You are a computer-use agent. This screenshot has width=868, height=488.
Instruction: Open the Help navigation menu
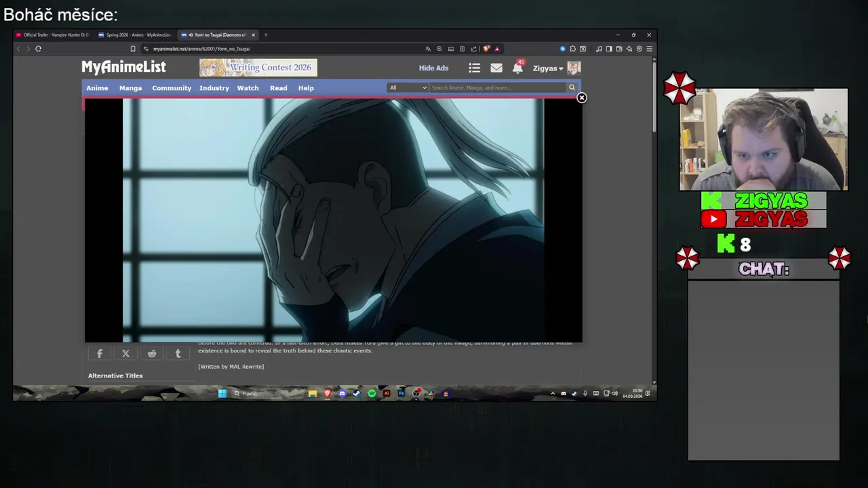(306, 88)
